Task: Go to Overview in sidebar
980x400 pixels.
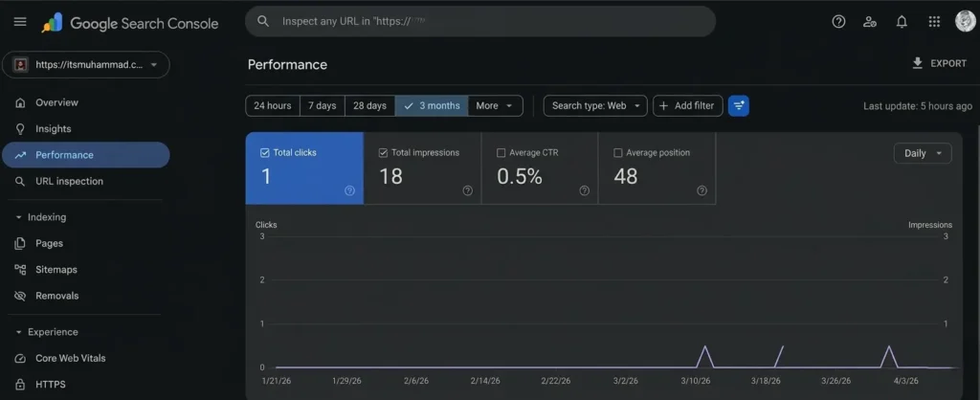Action: click(x=85, y=102)
